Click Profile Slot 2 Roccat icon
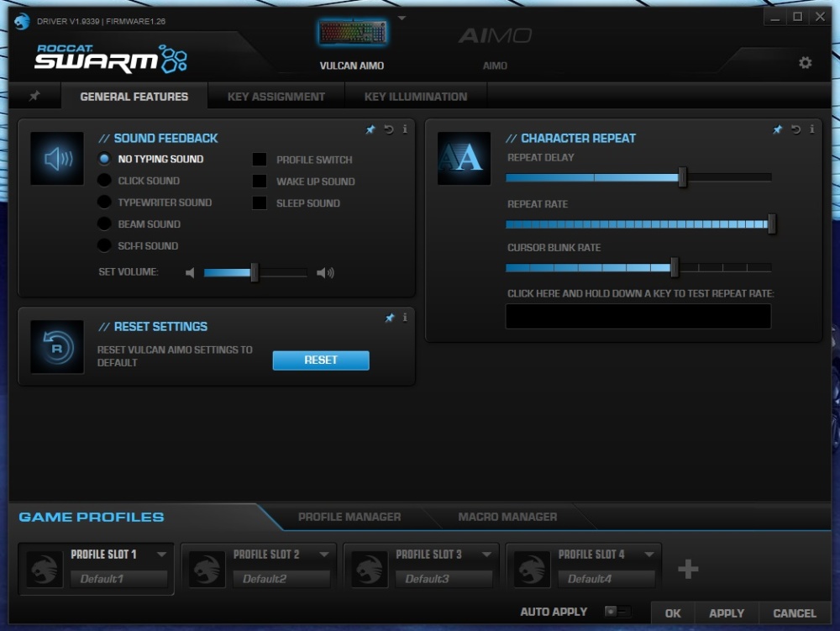The width and height of the screenshot is (840, 631). 207,569
